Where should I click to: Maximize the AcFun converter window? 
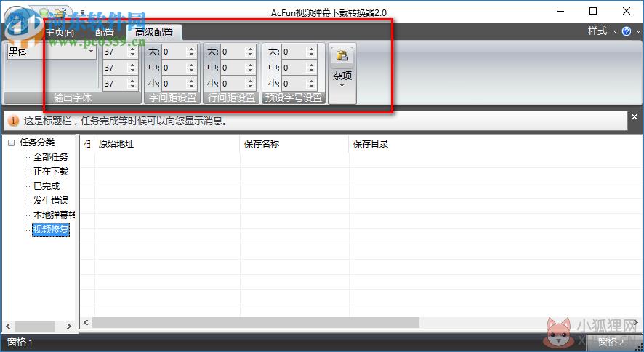593,11
